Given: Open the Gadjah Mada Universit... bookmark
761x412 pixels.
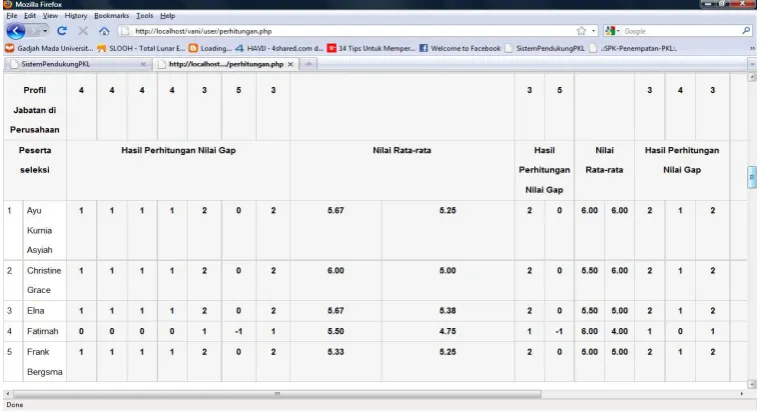Looking at the screenshot, I should point(49,48).
